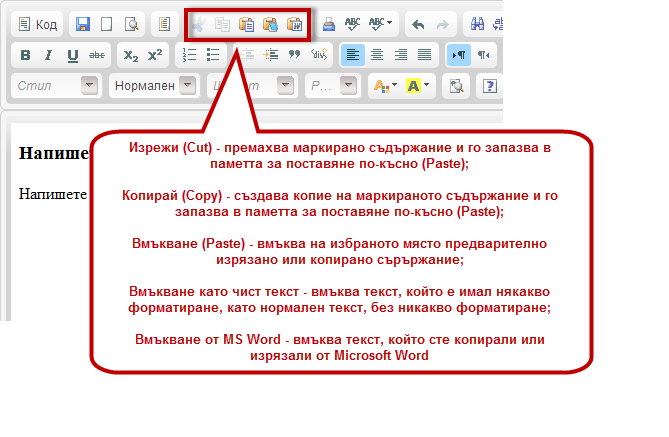This screenshot has width=669, height=437.
Task: Click the Save floppy disk icon
Action: click(x=83, y=24)
